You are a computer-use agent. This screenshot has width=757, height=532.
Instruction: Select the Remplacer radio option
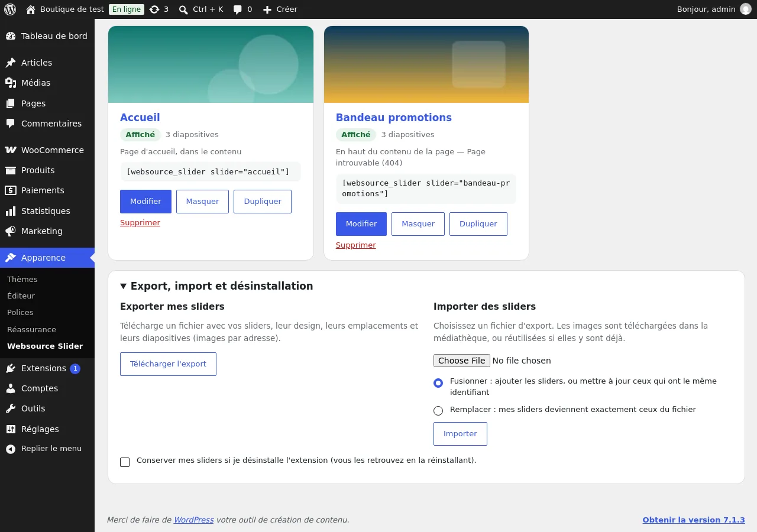tap(438, 411)
